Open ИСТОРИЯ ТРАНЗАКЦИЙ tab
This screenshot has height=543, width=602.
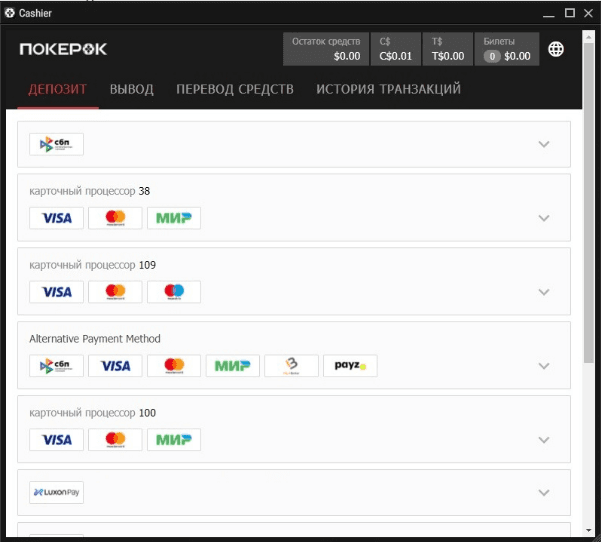point(389,89)
